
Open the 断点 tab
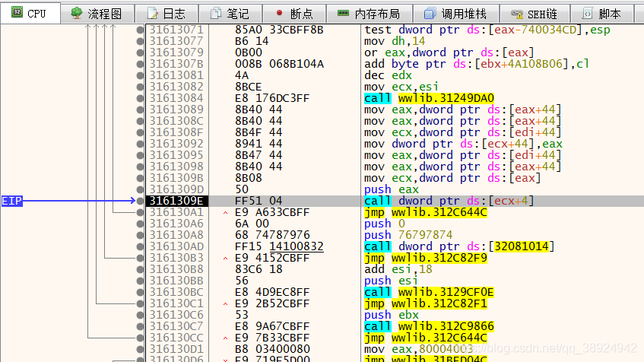pos(294,14)
